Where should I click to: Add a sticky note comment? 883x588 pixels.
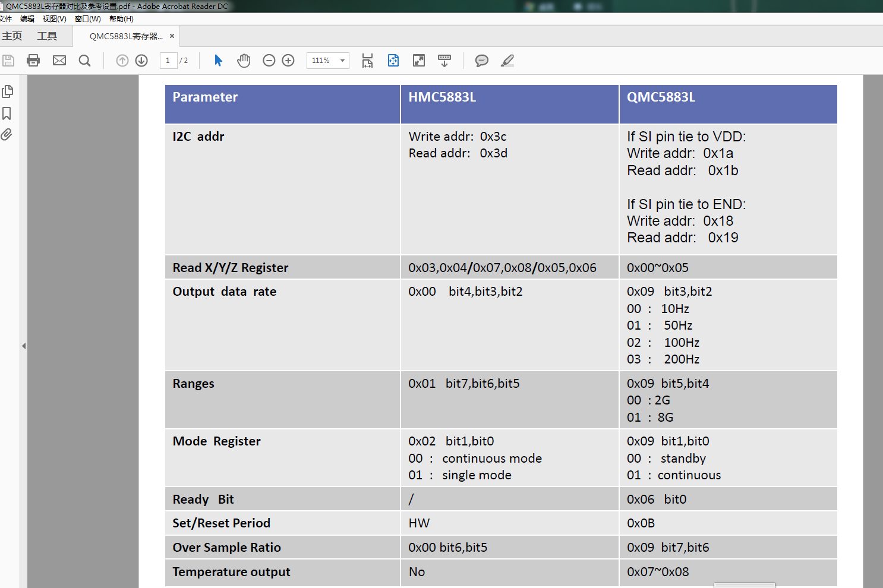pos(482,61)
